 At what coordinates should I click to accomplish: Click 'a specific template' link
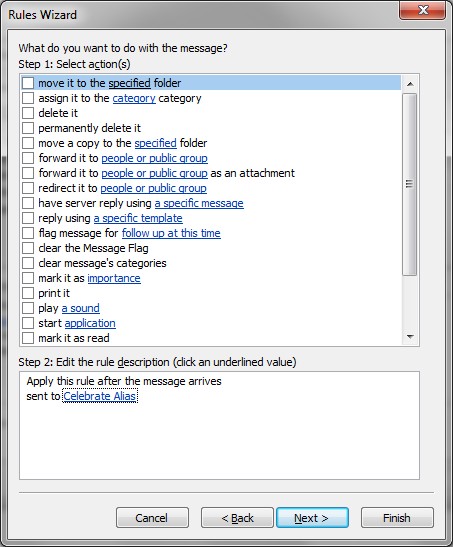click(138, 218)
